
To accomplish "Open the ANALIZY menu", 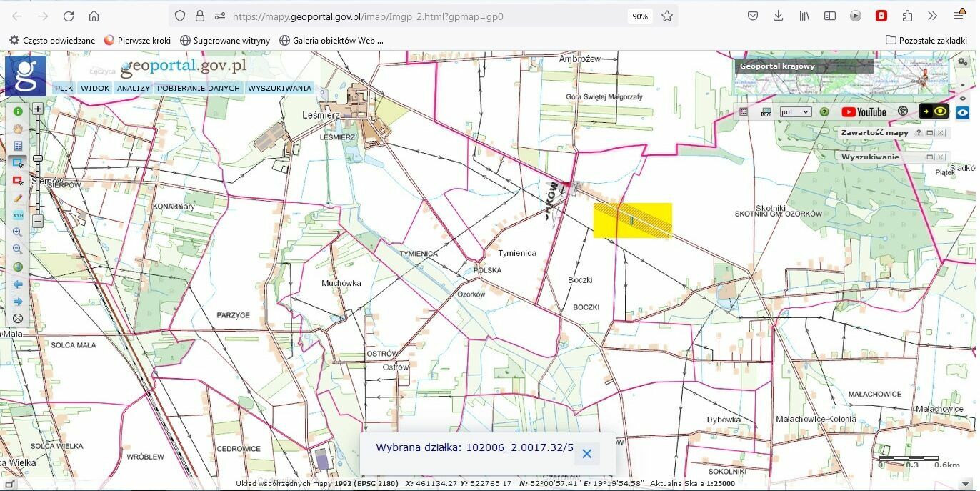I will pyautogui.click(x=134, y=88).
